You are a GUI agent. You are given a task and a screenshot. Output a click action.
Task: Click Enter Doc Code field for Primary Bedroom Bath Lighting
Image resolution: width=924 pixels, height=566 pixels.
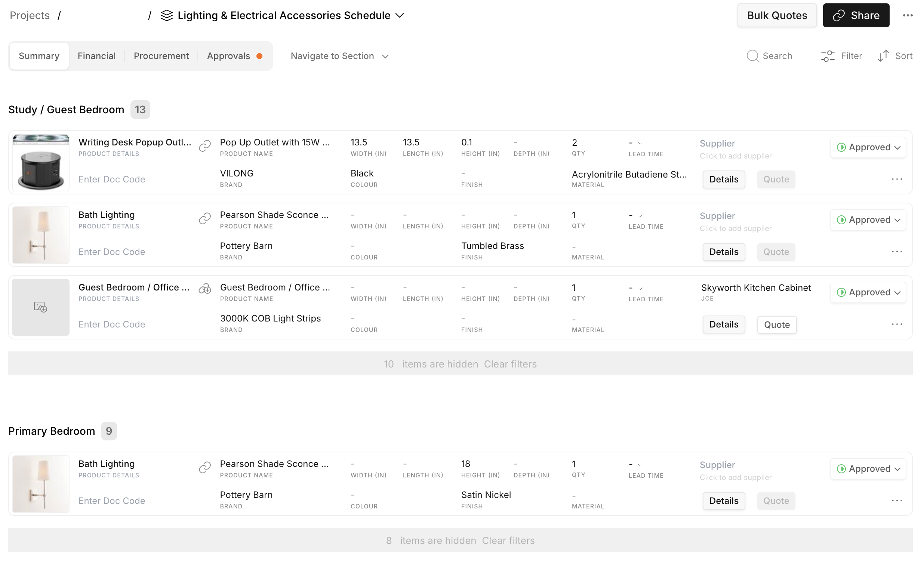112,501
